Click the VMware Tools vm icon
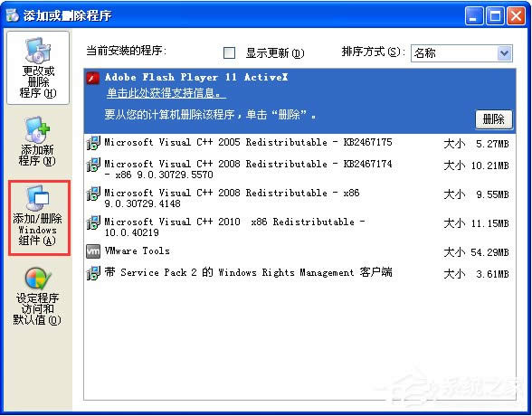Viewport: 532px width, 416px height. click(x=93, y=251)
